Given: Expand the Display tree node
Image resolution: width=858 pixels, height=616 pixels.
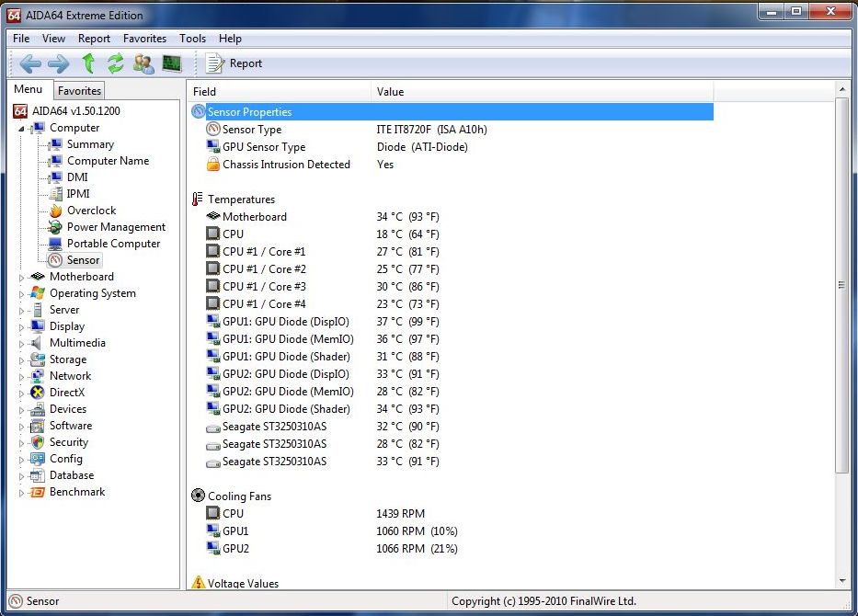Looking at the screenshot, I should (x=21, y=327).
